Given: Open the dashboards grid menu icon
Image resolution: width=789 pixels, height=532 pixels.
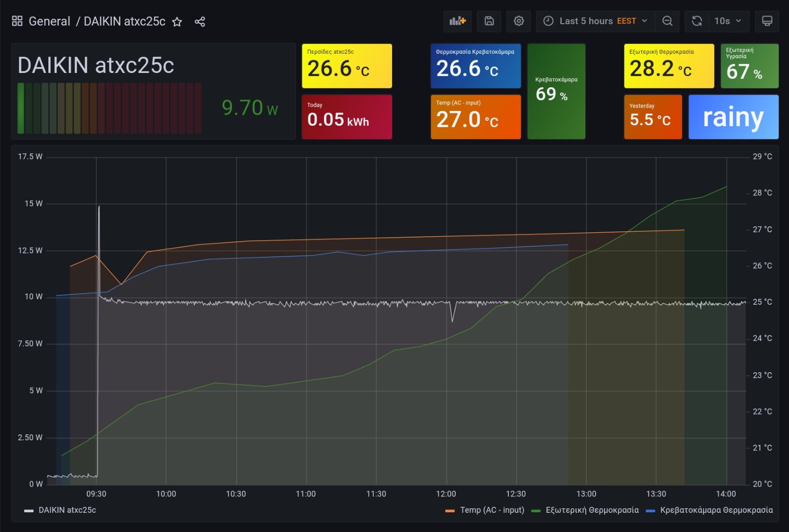Looking at the screenshot, I should [x=17, y=21].
